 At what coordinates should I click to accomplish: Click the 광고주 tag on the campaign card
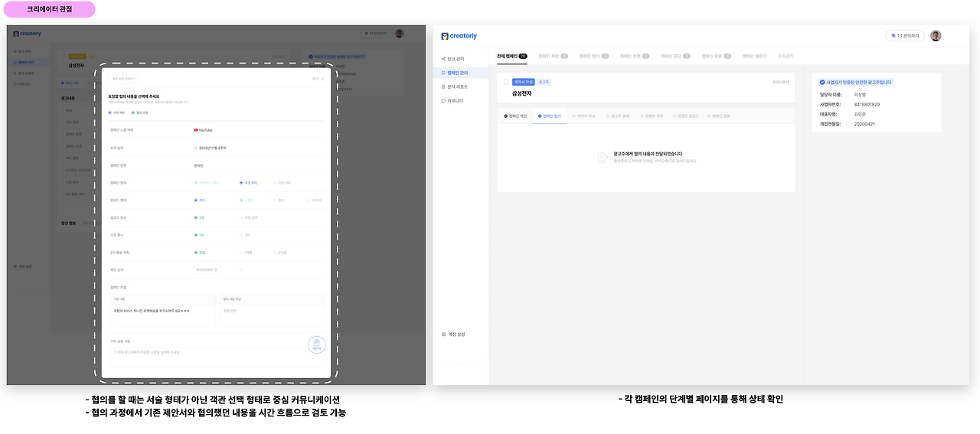point(544,81)
